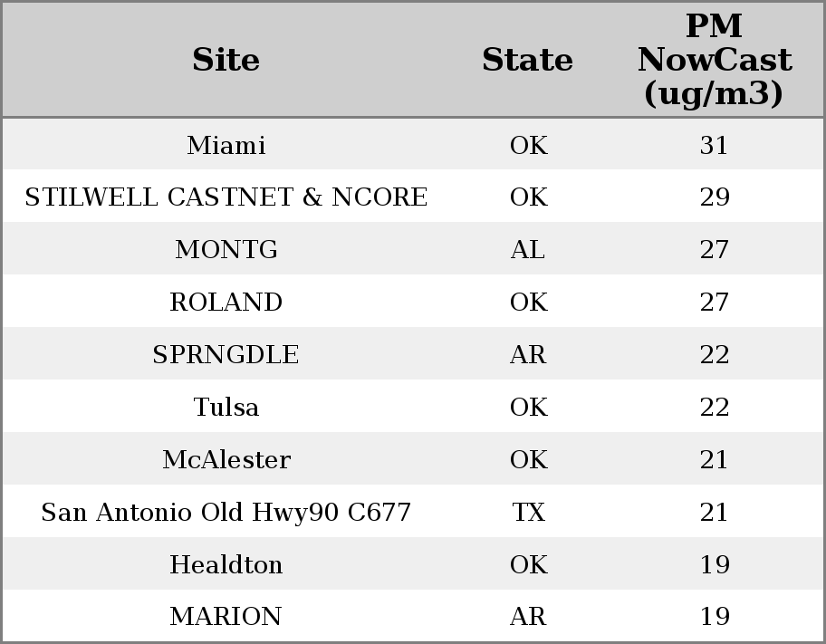Select the PM value 31 for Miami

pyautogui.click(x=714, y=145)
